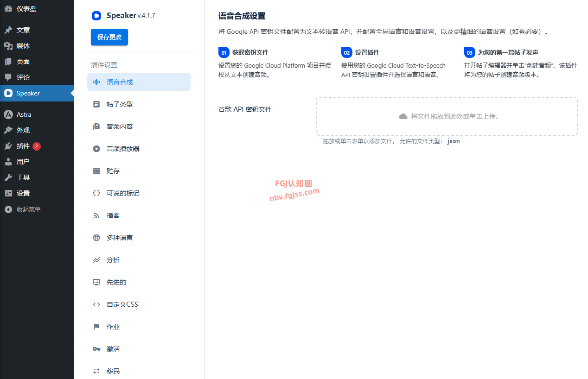The width and height of the screenshot is (588, 379).
Task: Click the person icon beside 用户
Action: pos(8,162)
